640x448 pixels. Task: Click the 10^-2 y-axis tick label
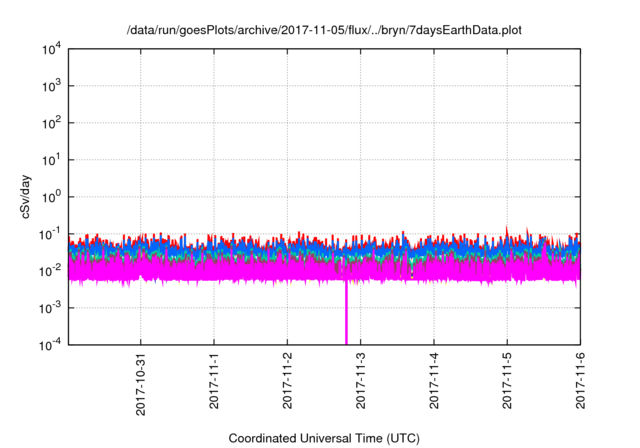(x=51, y=271)
